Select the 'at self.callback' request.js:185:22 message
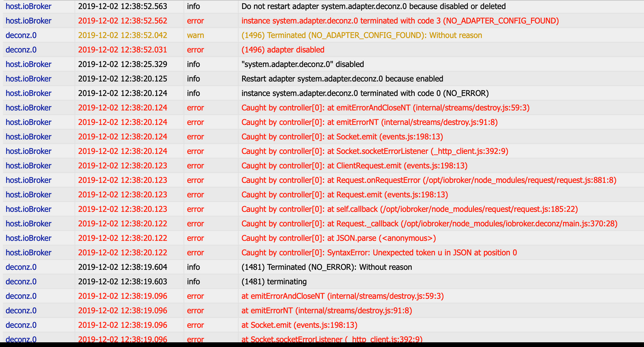This screenshot has height=347, width=644. pyautogui.click(x=409, y=209)
